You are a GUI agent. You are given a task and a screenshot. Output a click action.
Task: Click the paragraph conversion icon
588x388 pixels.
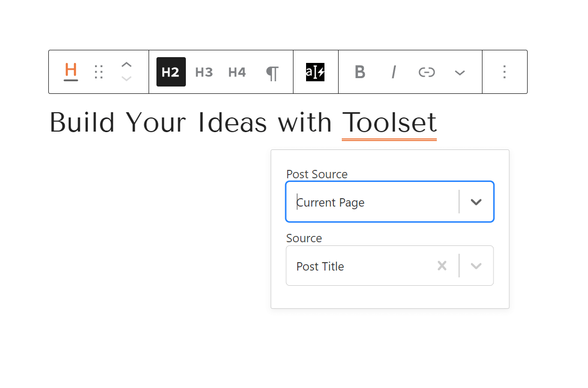click(x=272, y=72)
